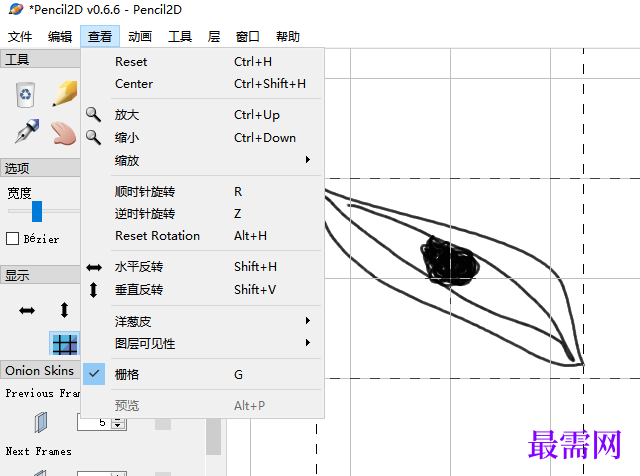640x476 pixels.
Task: Open the 窗口 menu
Action: 248,36
